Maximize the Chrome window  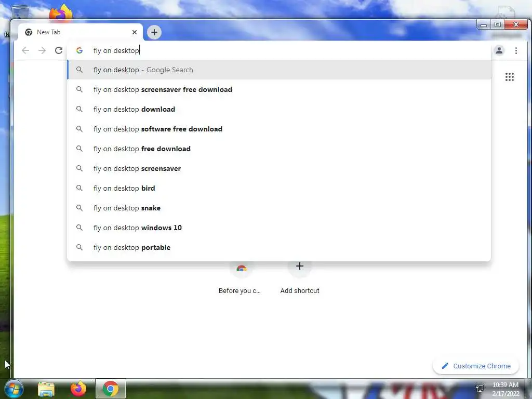click(497, 25)
